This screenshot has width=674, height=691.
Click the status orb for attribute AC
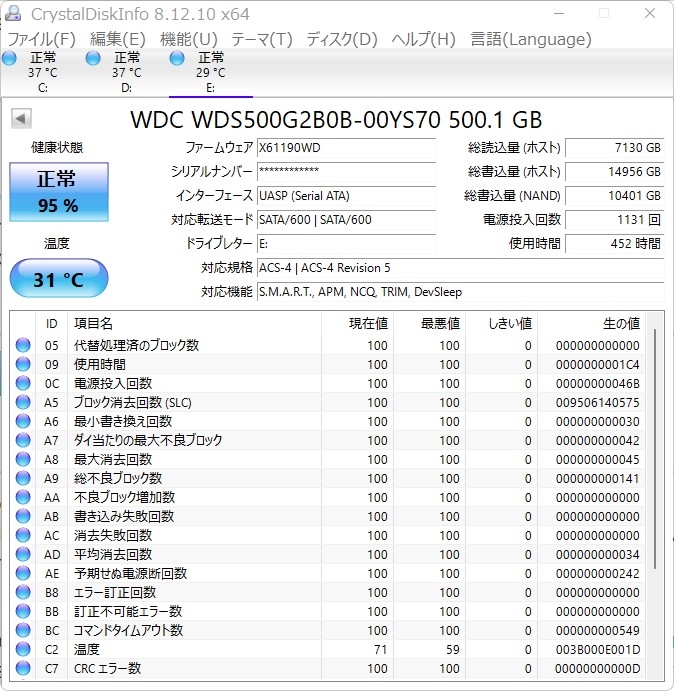[23, 535]
